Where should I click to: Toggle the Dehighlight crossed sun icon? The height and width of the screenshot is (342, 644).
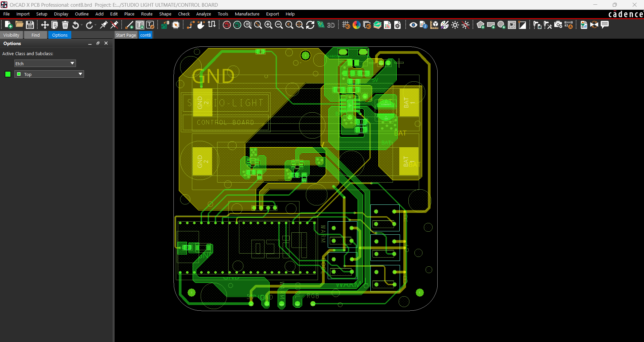click(466, 25)
